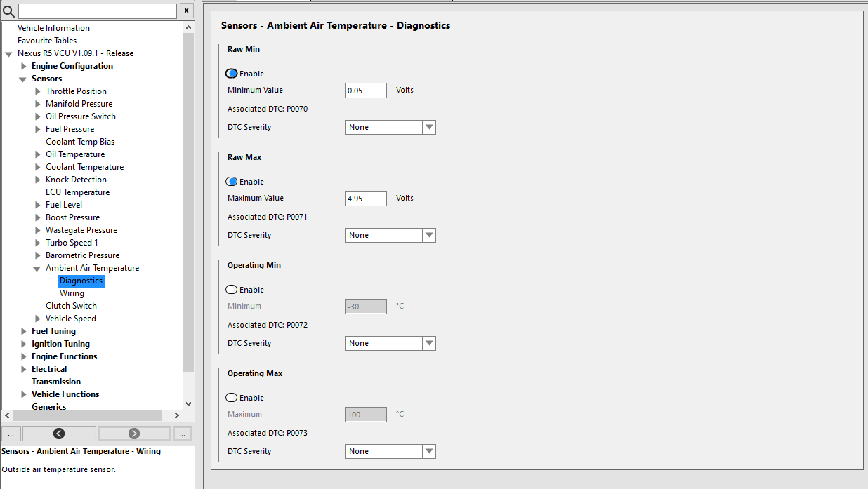Select Turbo Speed 1 in the tree
Screen dimensions: 868x489
72,243
